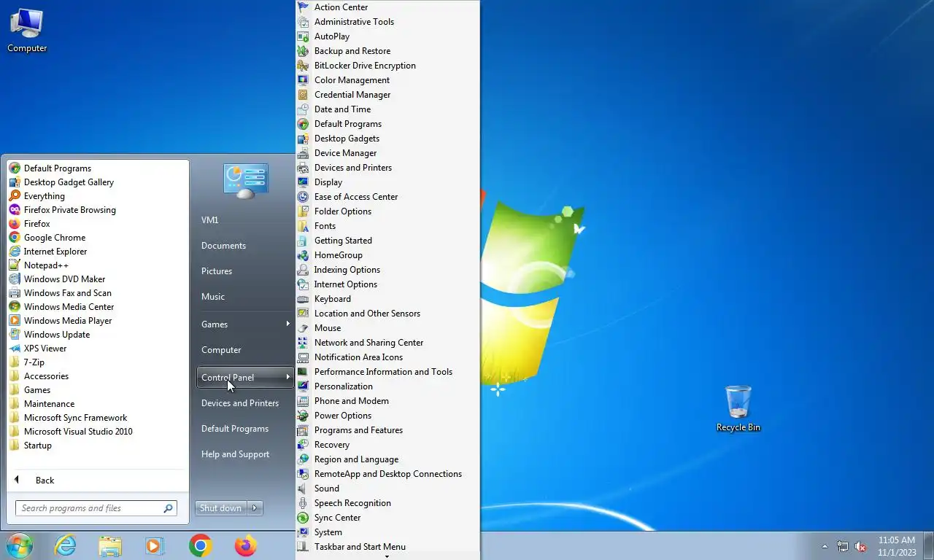This screenshot has height=560, width=934.
Task: Launch Google Chrome from programs list
Action: pyautogui.click(x=98, y=238)
